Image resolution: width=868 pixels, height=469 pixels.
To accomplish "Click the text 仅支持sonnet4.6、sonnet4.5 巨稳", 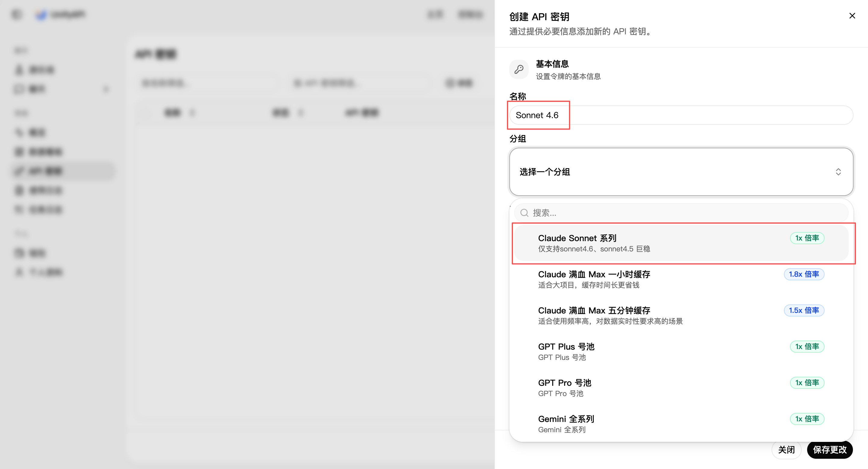I will coord(594,249).
